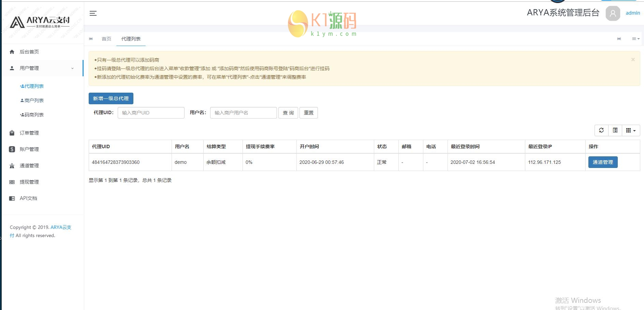Click the home icon beside 后台首页
This screenshot has width=644, height=310.
click(x=12, y=52)
